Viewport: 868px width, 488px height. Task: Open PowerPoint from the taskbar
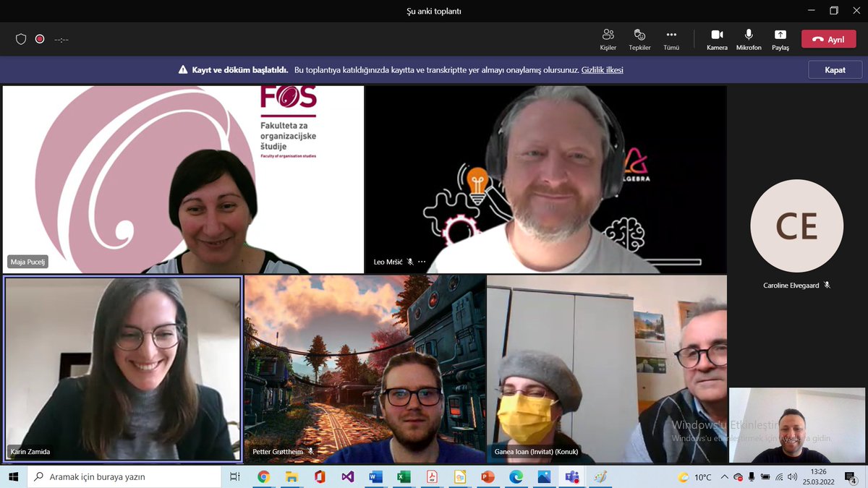click(x=488, y=477)
